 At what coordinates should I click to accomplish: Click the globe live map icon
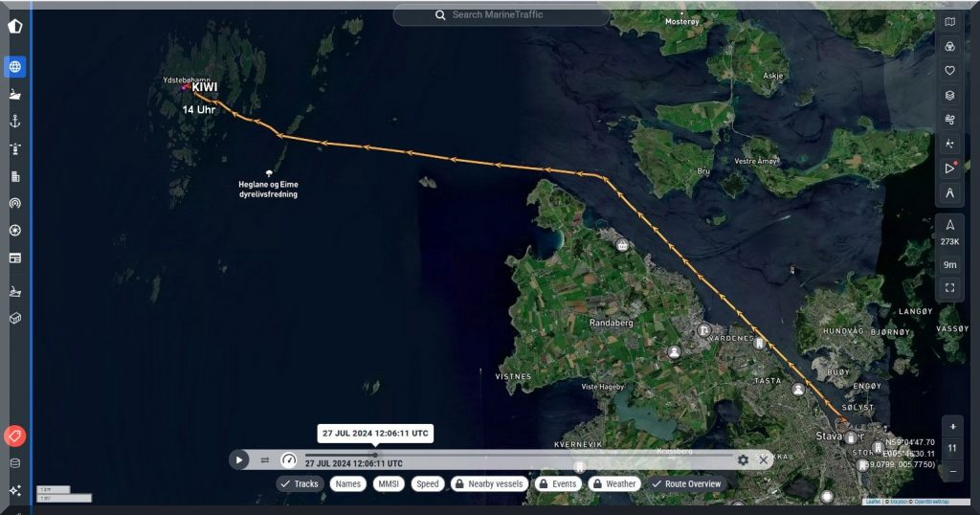(15, 67)
